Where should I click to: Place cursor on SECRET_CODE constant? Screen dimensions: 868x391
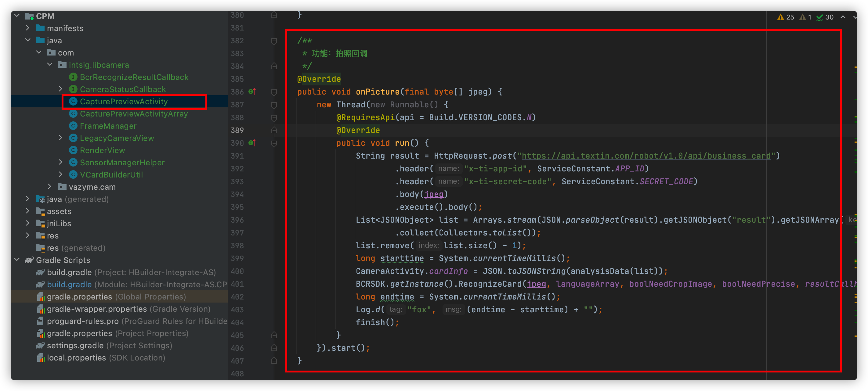666,181
